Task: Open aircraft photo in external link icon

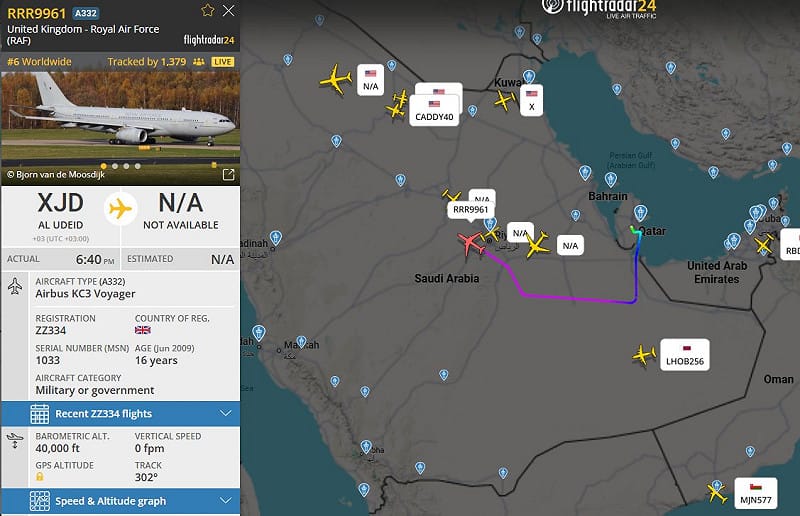Action: tap(228, 175)
